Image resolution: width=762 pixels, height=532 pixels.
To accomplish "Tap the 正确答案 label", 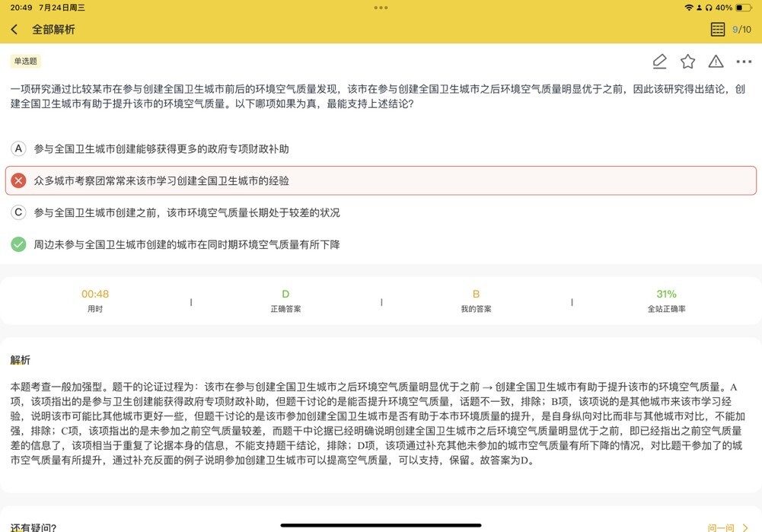I will pos(285,309).
